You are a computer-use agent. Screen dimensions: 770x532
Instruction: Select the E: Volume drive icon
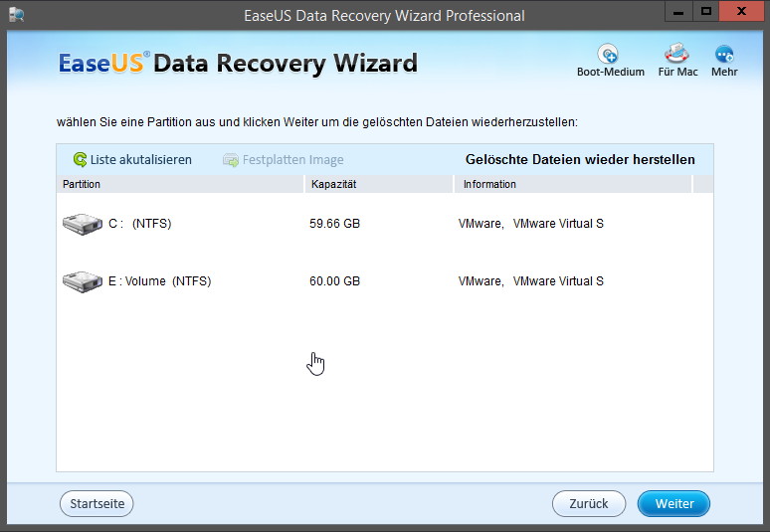(x=83, y=281)
